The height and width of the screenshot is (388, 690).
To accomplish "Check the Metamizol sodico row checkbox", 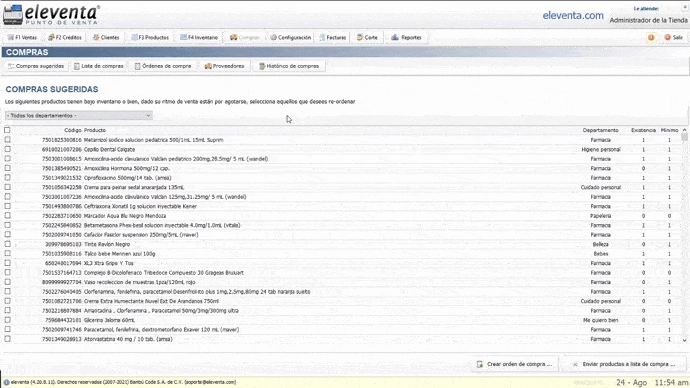I will pos(7,139).
